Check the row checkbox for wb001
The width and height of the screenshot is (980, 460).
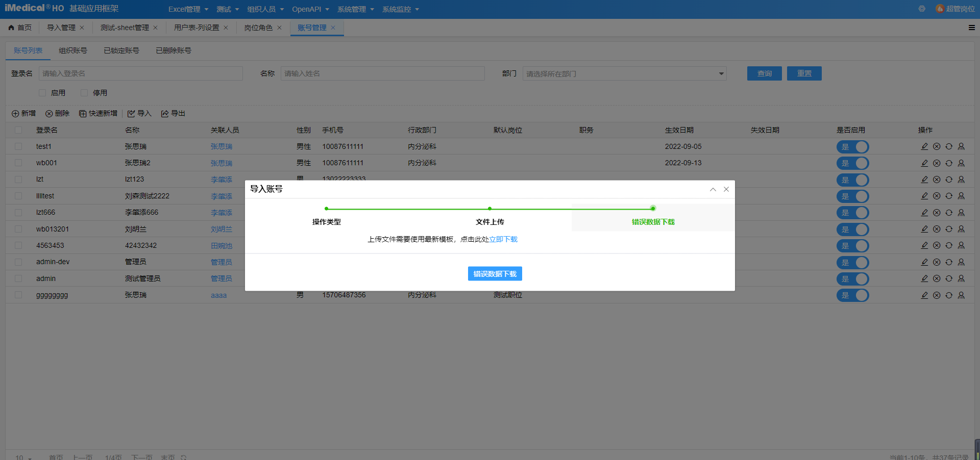coord(18,163)
